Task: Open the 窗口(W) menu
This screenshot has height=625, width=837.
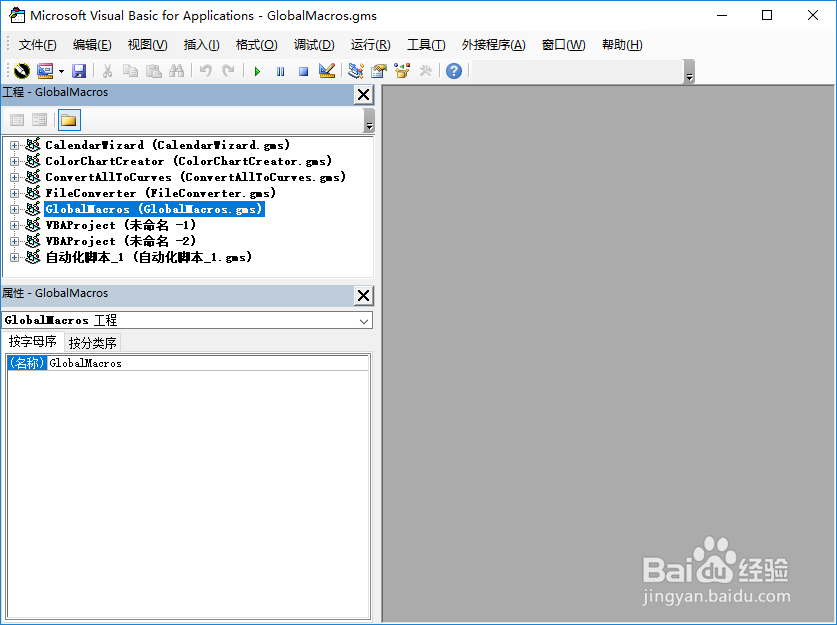Action: tap(563, 45)
